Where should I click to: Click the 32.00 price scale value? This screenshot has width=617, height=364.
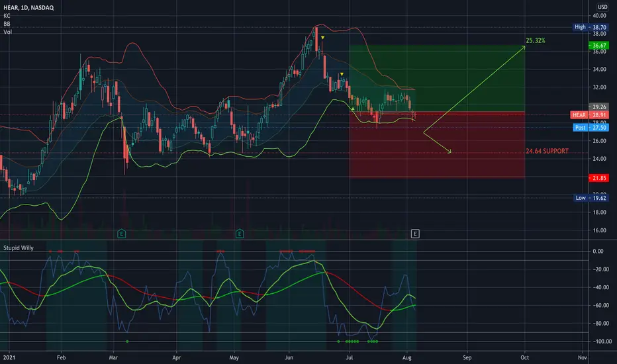click(x=600, y=87)
